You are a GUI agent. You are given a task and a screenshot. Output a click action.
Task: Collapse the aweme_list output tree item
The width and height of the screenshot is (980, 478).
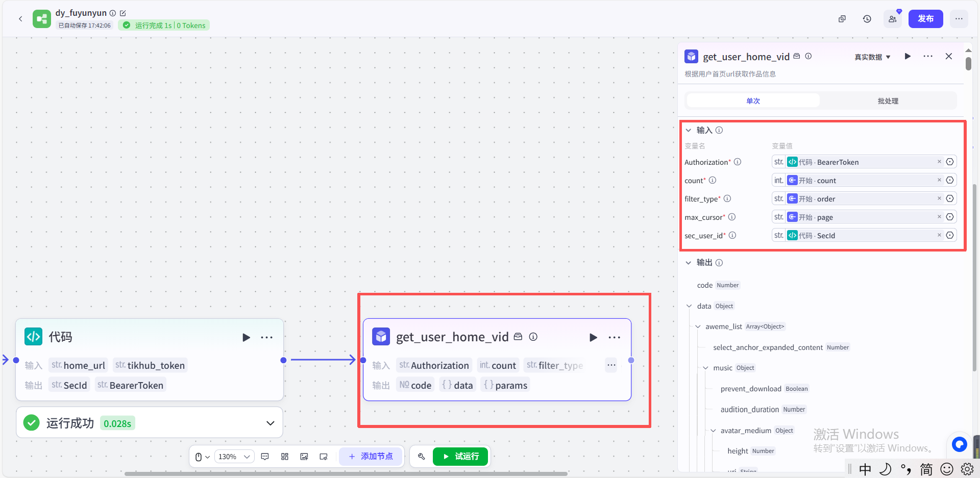point(698,326)
